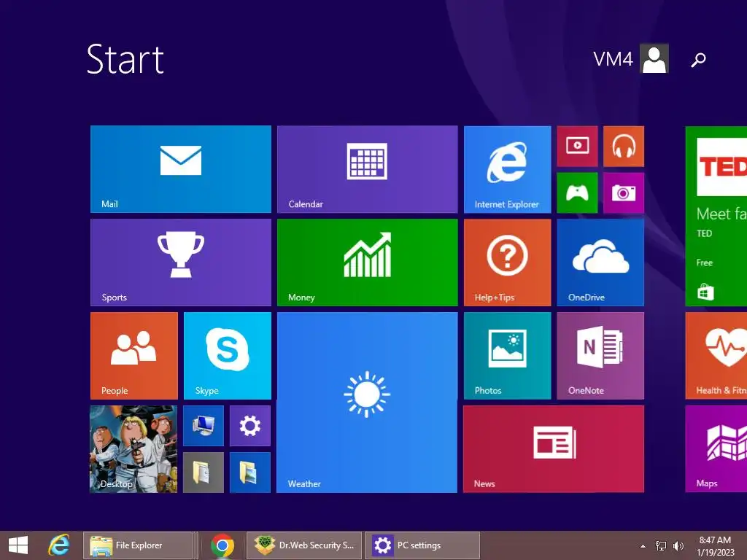Viewport: 747px width, 560px height.
Task: Open the Sports trophy tile
Action: [x=181, y=262]
